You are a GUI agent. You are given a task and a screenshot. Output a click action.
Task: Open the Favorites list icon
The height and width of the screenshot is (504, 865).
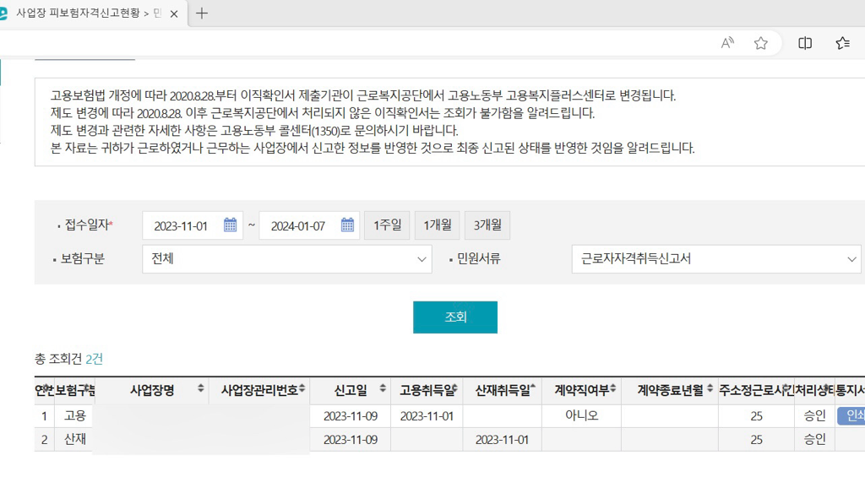point(842,43)
